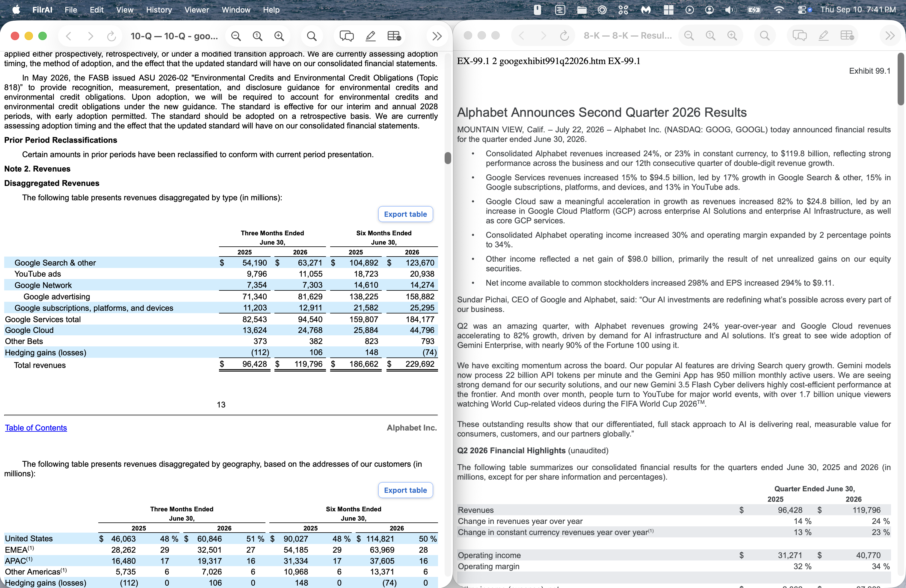The image size is (906, 588).
Task: Click the Prior Period Reclassifications heading
Action: 61,140
